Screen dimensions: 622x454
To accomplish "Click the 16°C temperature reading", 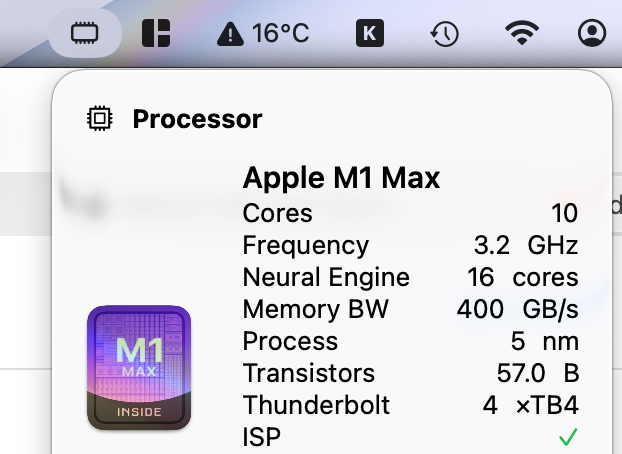I will click(x=280, y=34).
